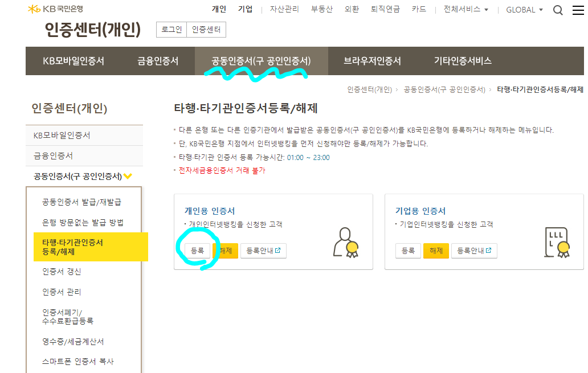Screen dimensions: 588x373
Task: Click 해제 under 기업용 인증서
Action: click(x=436, y=251)
